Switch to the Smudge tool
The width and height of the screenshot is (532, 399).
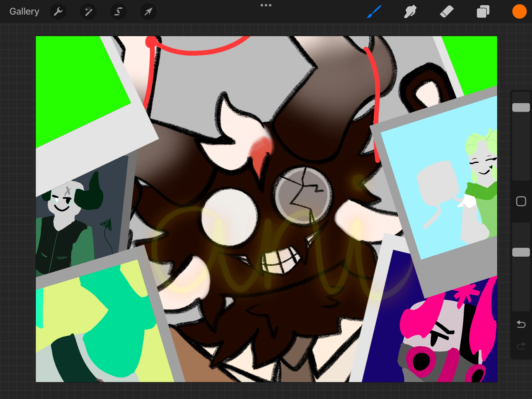pyautogui.click(x=410, y=11)
